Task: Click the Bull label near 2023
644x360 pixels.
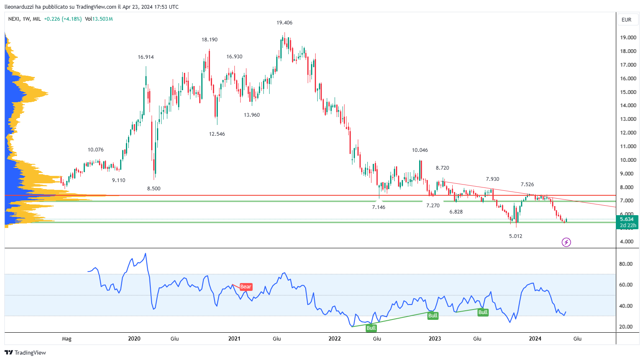Action: (x=433, y=316)
